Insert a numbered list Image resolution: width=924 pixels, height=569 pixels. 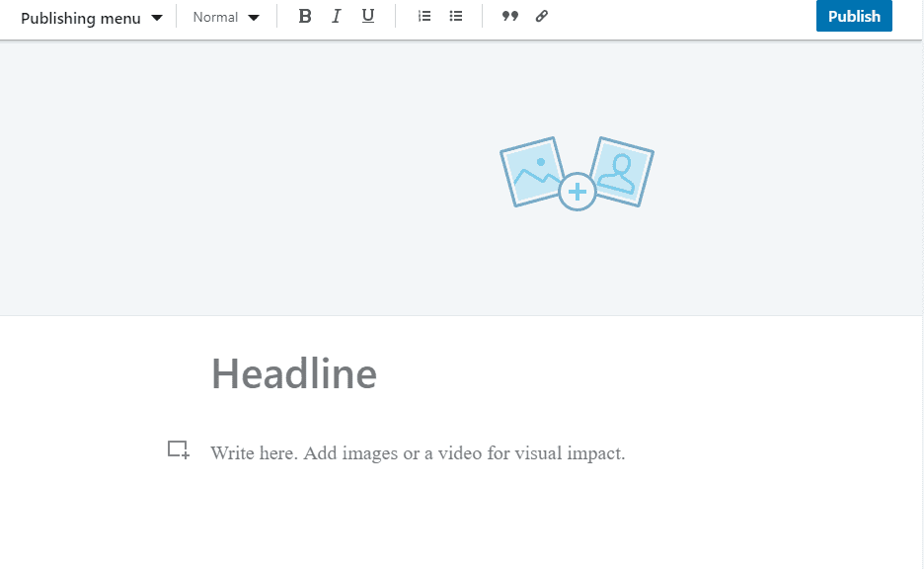click(423, 16)
